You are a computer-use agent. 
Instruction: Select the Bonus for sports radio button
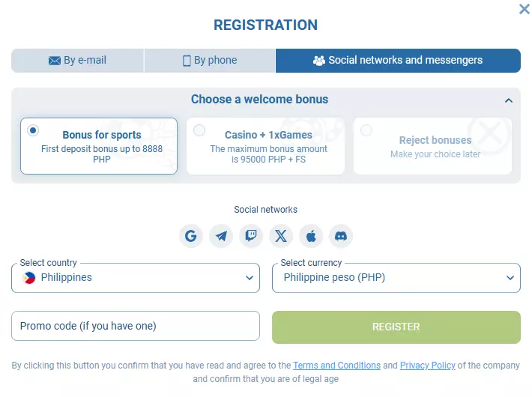pyautogui.click(x=33, y=130)
